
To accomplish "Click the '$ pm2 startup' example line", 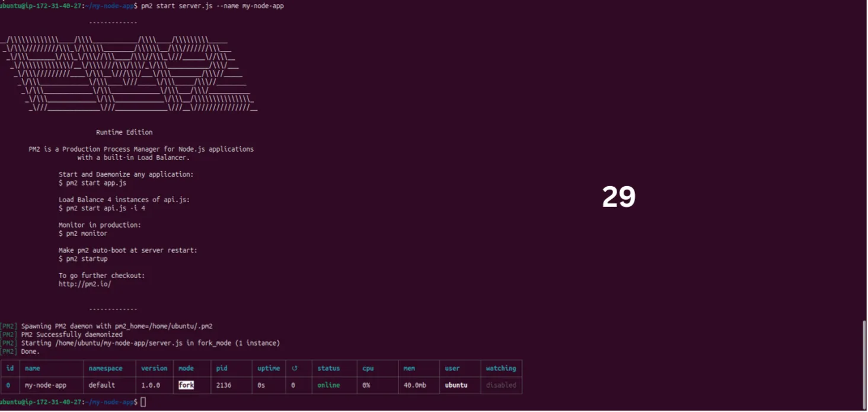I will [x=83, y=259].
